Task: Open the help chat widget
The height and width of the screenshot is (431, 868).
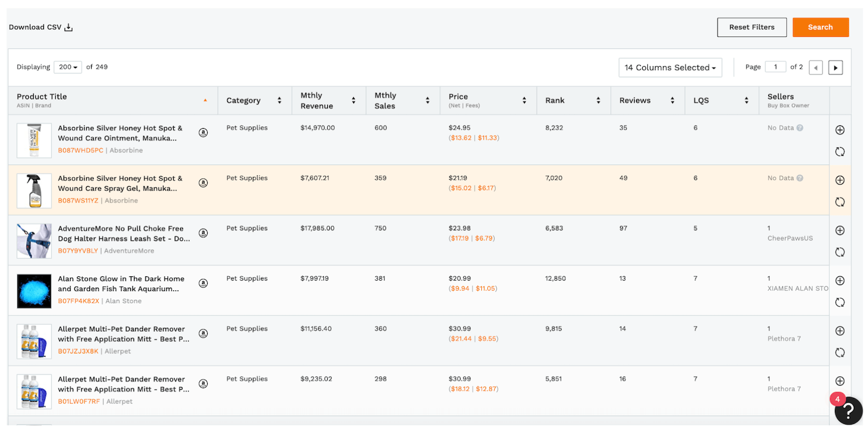Action: 848,411
